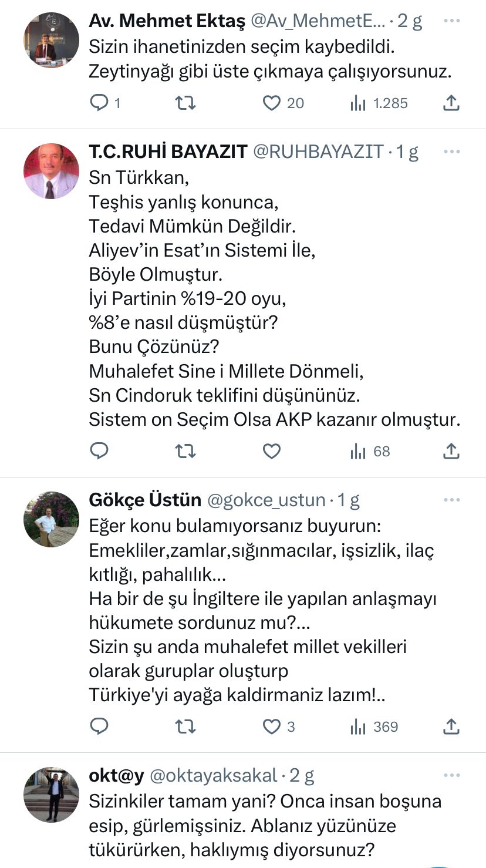Retweet T.C.RUHİ BAYAZIT's tweet
Screen dimensions: 486x868
coord(185,451)
